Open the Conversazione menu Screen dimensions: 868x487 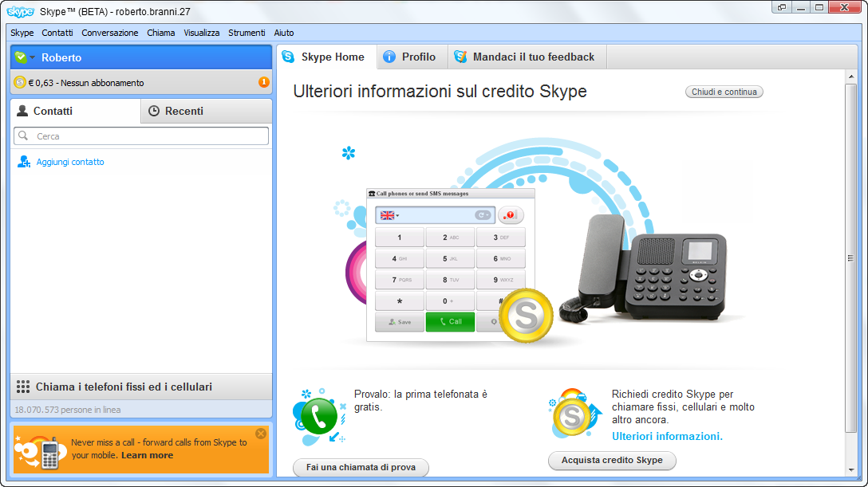[110, 33]
